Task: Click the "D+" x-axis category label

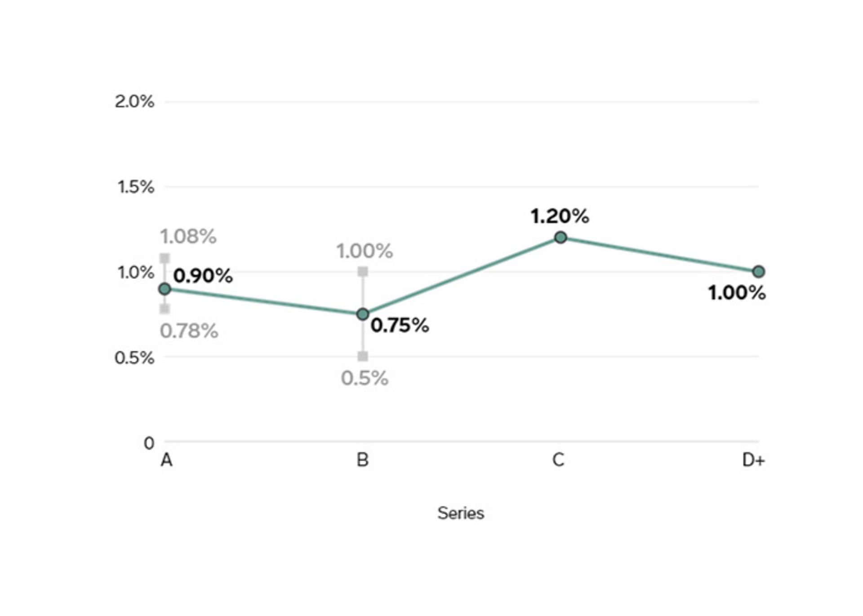Action: tap(754, 460)
